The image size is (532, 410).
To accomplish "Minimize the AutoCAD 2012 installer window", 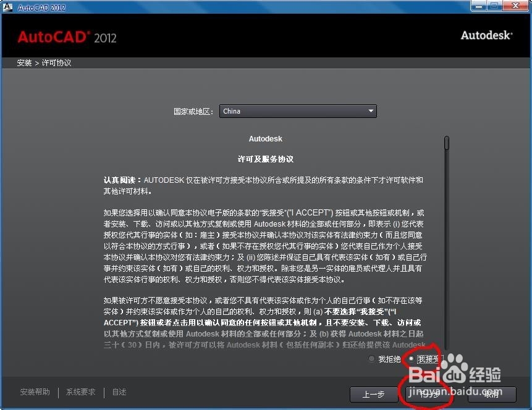I will pyautogui.click(x=478, y=6).
